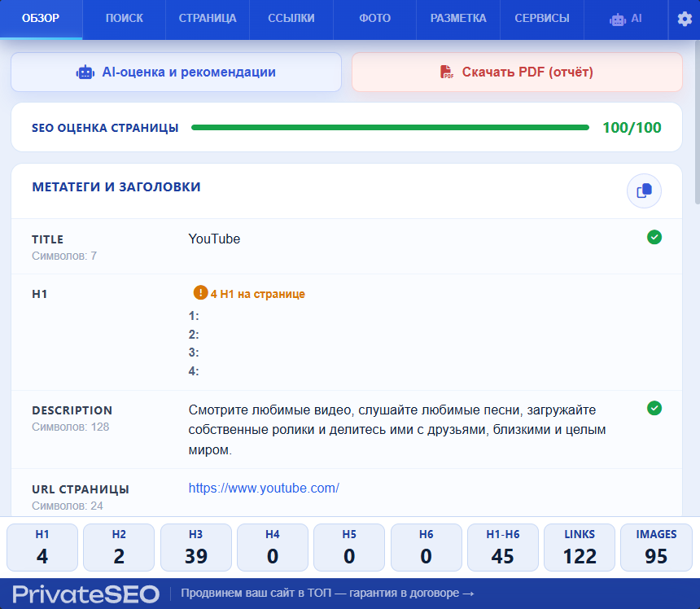Viewport: 700px width, 609px height.
Task: Click the PrivateSEO logo
Action: tap(85, 594)
